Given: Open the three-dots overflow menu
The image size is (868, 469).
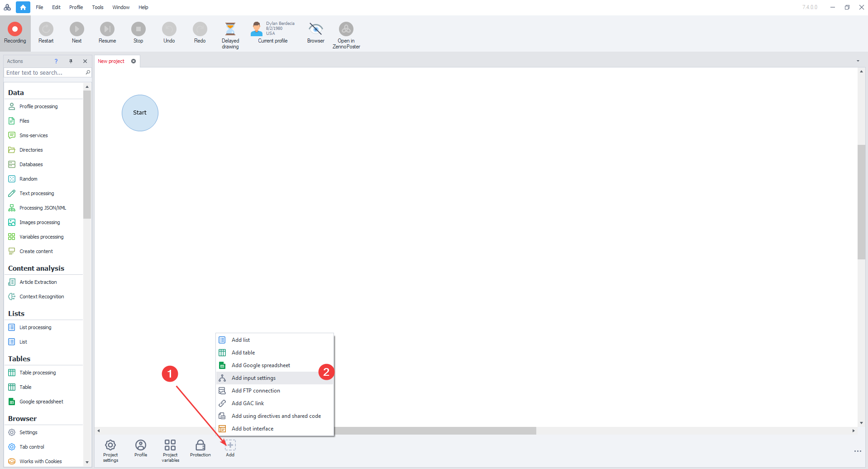Looking at the screenshot, I should coord(857,451).
